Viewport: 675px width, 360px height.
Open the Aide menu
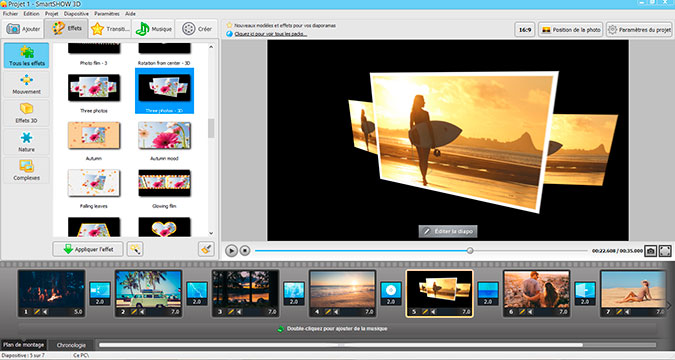(x=130, y=13)
